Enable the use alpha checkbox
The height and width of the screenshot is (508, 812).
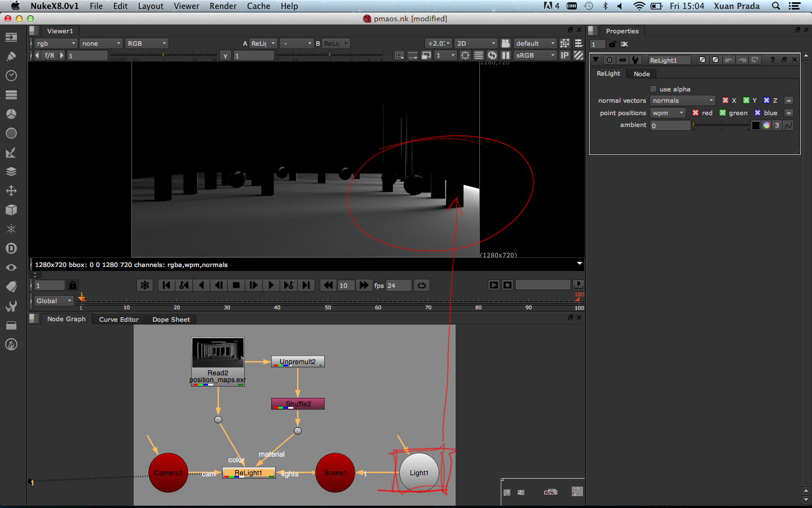click(653, 89)
